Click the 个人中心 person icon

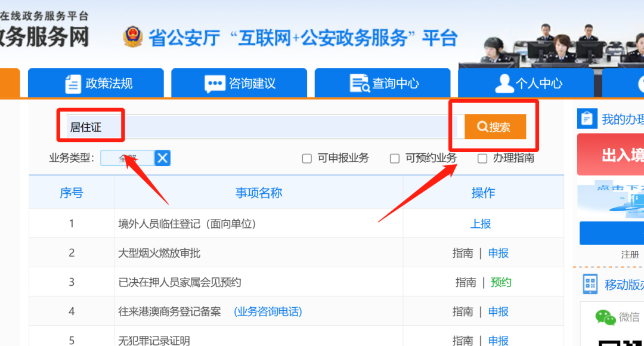point(504,84)
